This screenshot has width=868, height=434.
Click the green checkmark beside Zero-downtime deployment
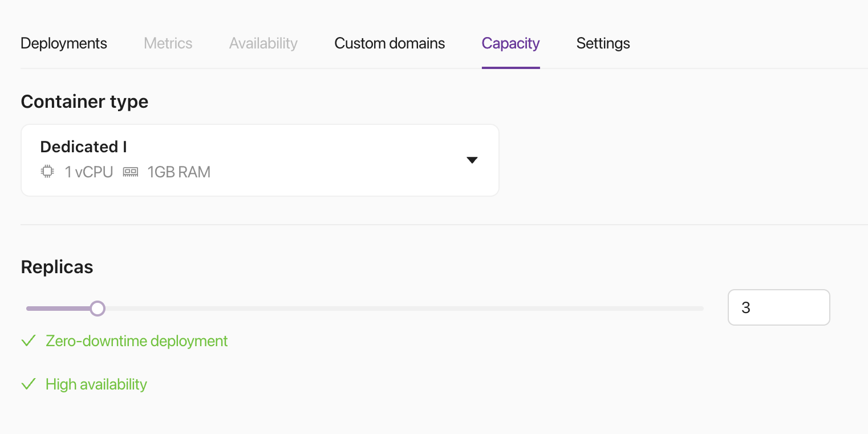29,340
